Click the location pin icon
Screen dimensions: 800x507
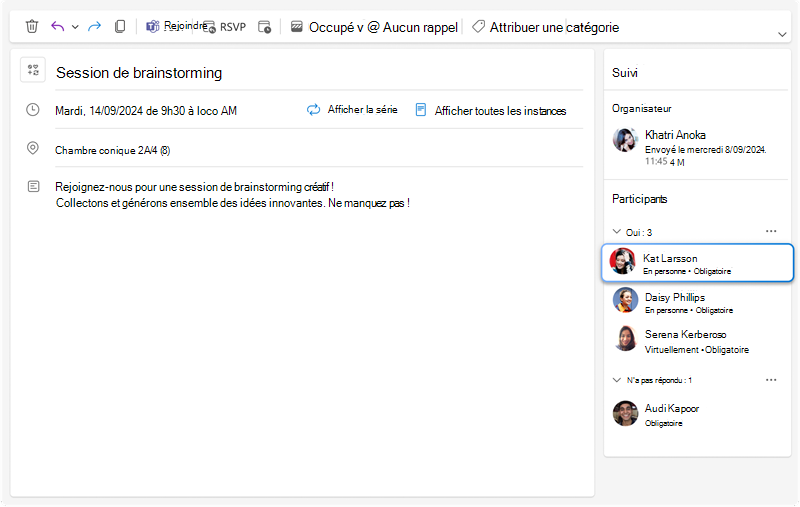tap(33, 148)
